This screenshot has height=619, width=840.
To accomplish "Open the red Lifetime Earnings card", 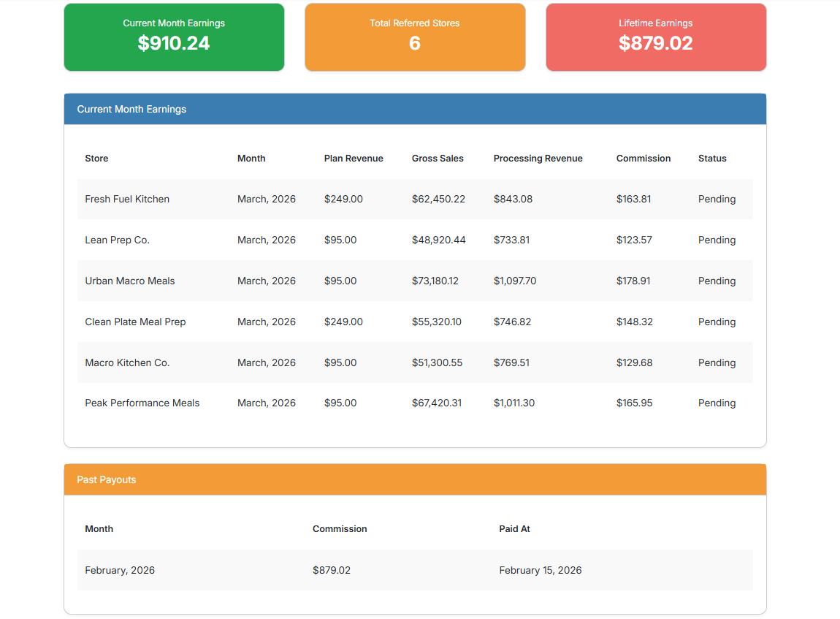I will 656,37.
